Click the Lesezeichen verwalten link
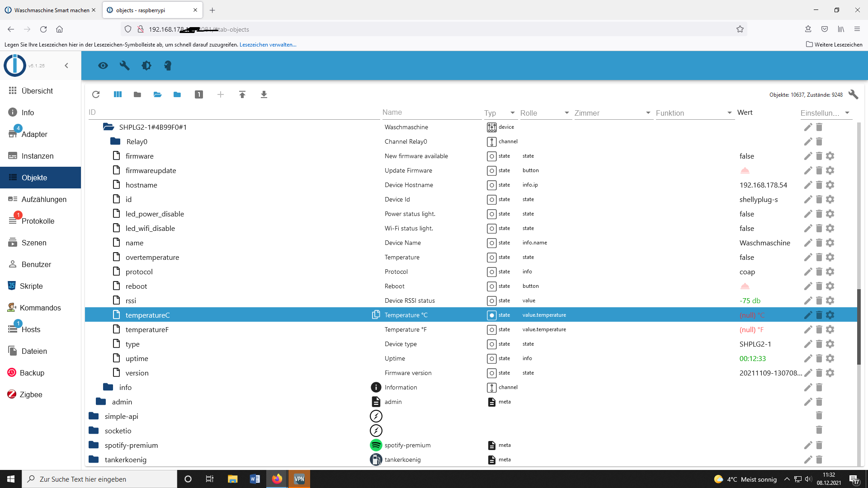The width and height of the screenshot is (868, 488). 268,45
